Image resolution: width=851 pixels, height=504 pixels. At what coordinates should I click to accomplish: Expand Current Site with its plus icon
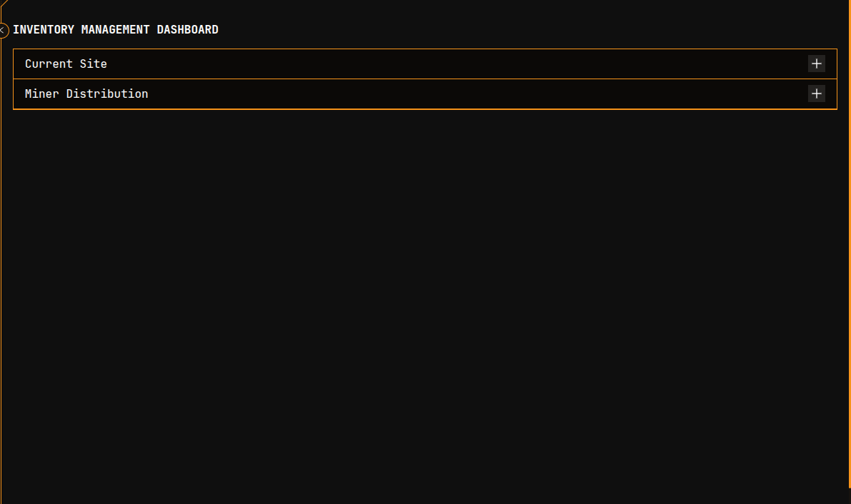tap(816, 64)
